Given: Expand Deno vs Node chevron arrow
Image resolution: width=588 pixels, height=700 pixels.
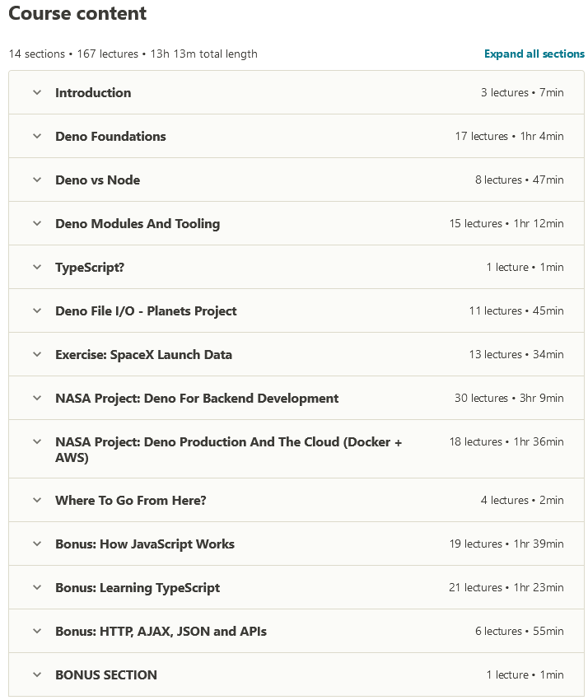Looking at the screenshot, I should coord(37,180).
